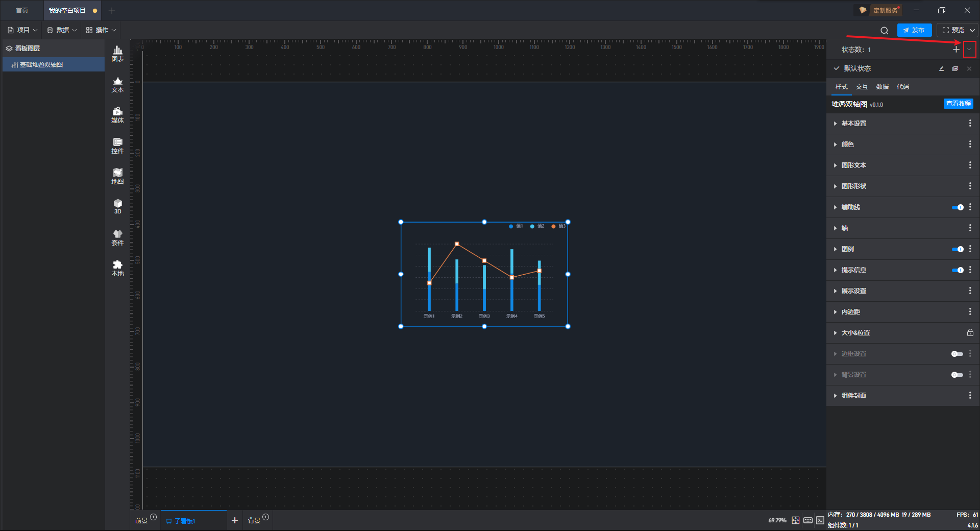Click the 发布 publish button

tap(914, 30)
